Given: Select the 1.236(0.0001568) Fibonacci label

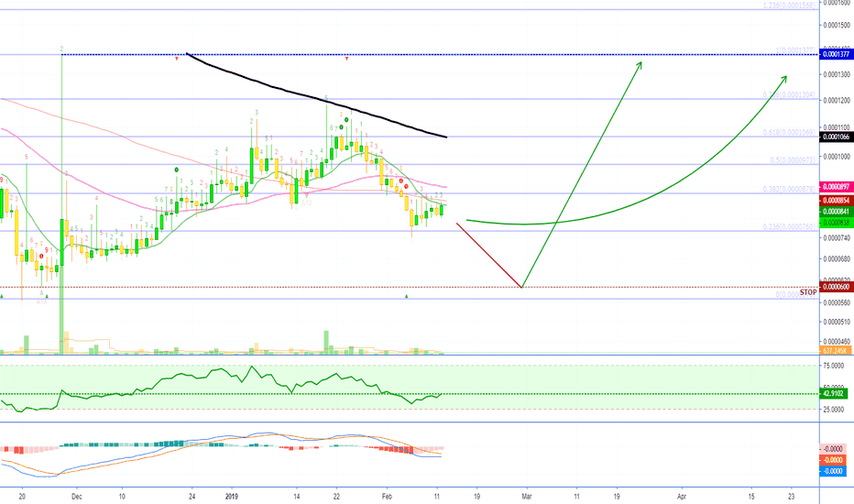Looking at the screenshot, I should (790, 5).
